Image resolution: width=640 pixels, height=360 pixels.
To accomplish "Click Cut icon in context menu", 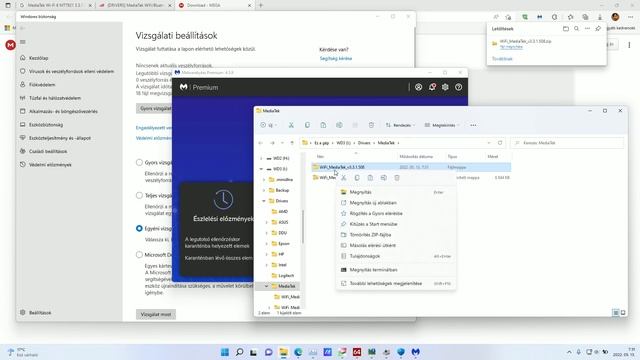I will point(344,178).
